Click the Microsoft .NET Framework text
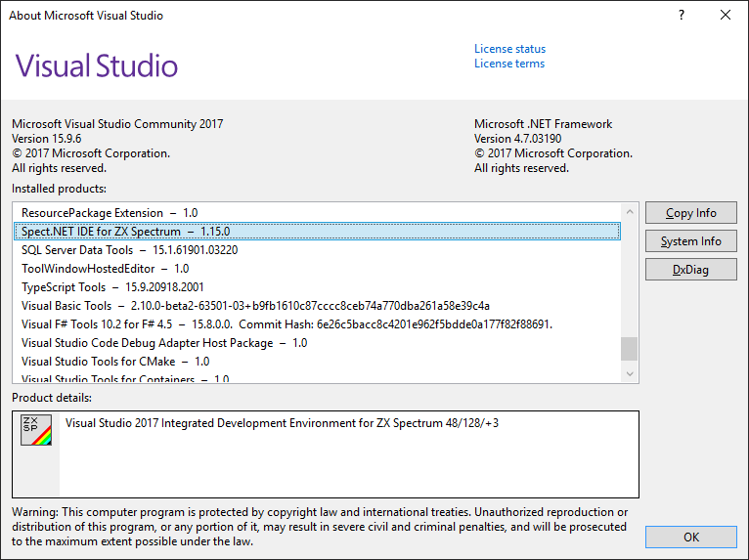Screen dimensions: 749x560 click(x=543, y=124)
